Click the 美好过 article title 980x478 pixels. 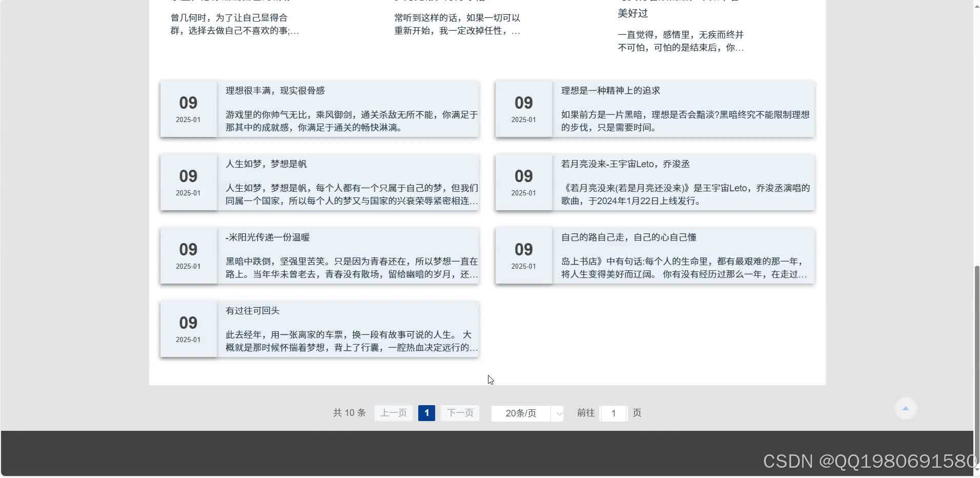[x=632, y=13]
